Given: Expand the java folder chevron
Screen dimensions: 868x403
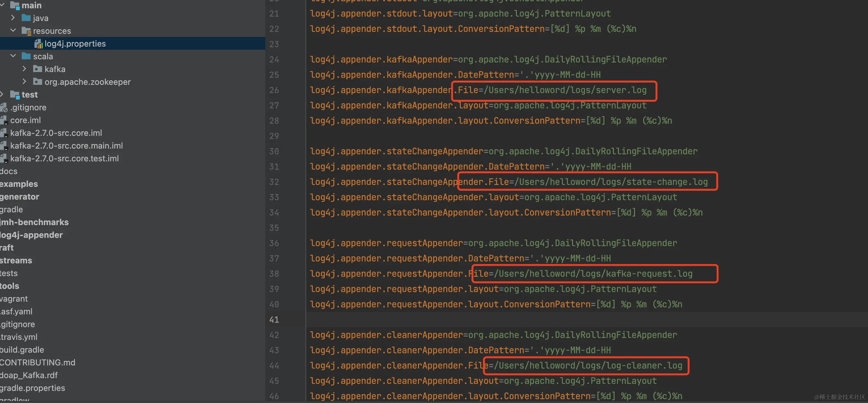Looking at the screenshot, I should [13, 18].
